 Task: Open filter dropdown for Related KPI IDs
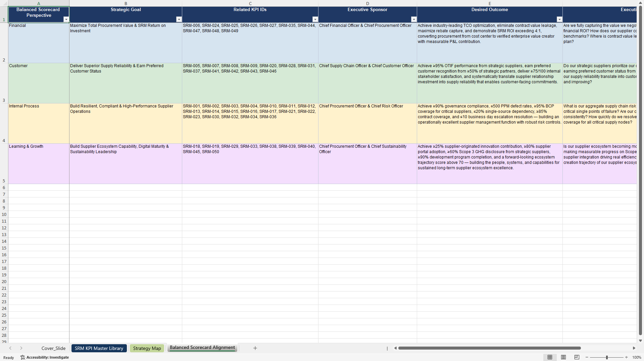pos(315,19)
